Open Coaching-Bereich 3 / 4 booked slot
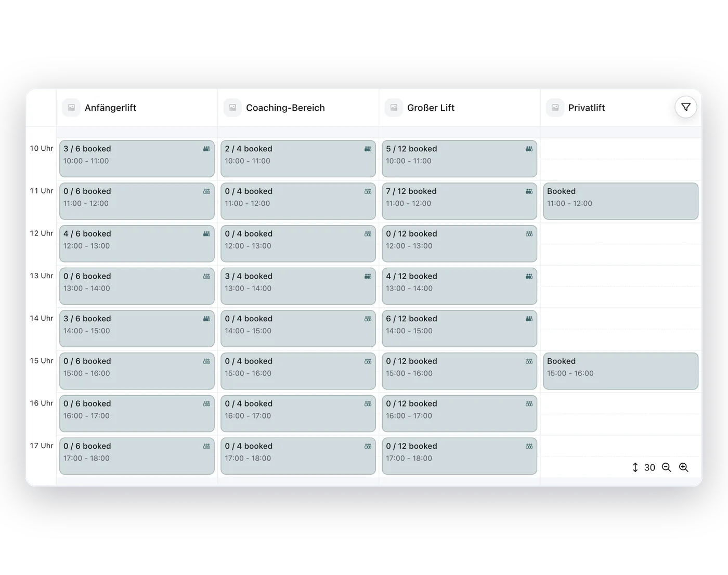 click(x=298, y=286)
